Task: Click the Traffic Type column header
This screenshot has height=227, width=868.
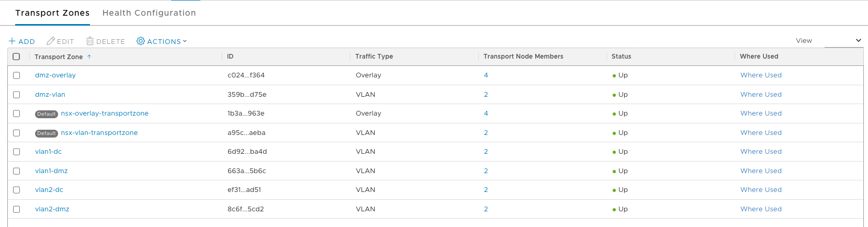Action: (x=374, y=56)
